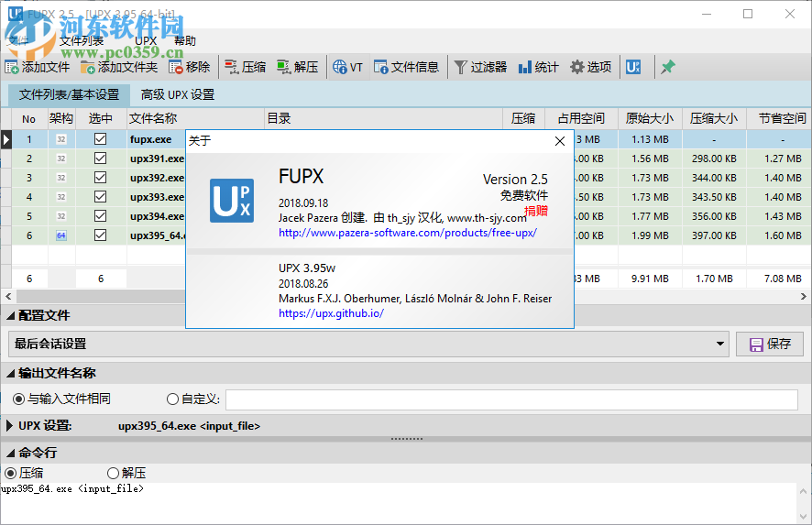Uncheck the fupx.exe selection checkbox
812x525 pixels.
101,139
